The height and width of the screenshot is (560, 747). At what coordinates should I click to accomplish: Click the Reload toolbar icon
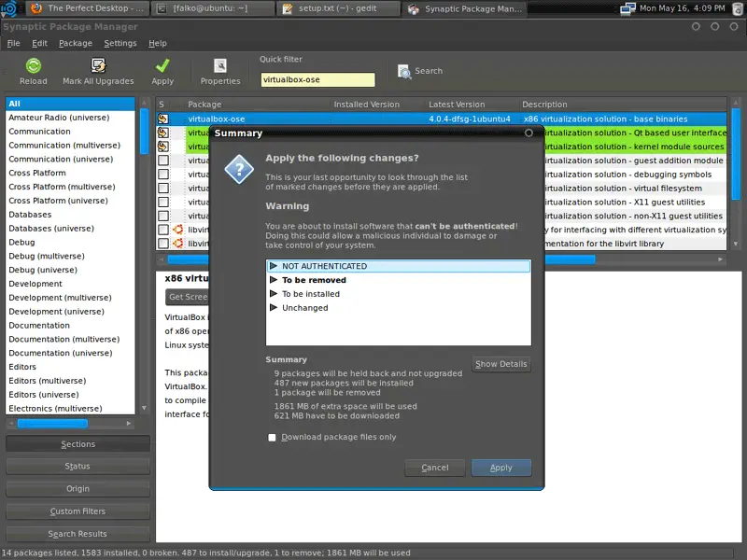click(34, 65)
